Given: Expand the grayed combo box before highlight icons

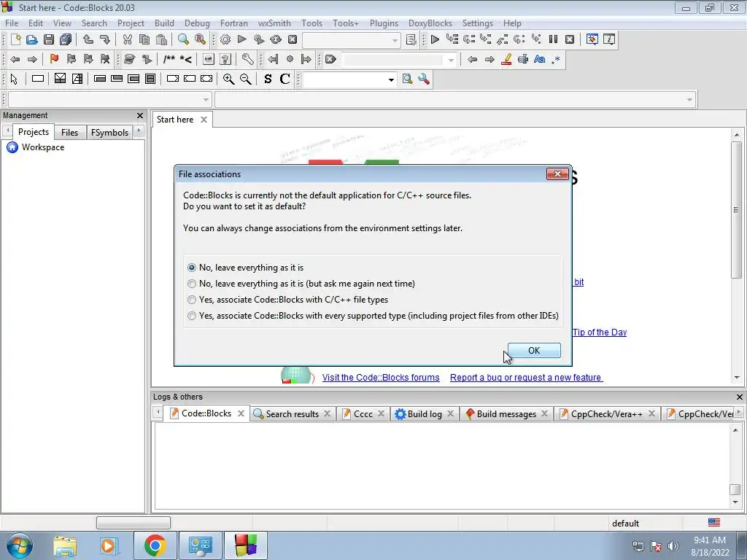Looking at the screenshot, I should click(x=451, y=60).
